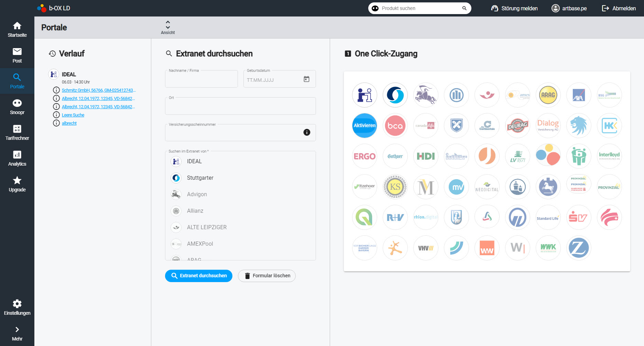Open the HDI portal icon

pyautogui.click(x=426, y=156)
